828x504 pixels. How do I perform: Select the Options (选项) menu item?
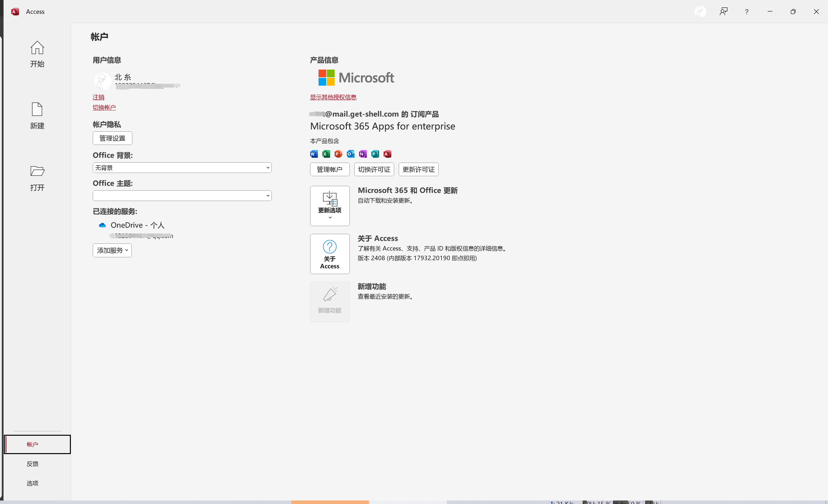click(x=33, y=483)
